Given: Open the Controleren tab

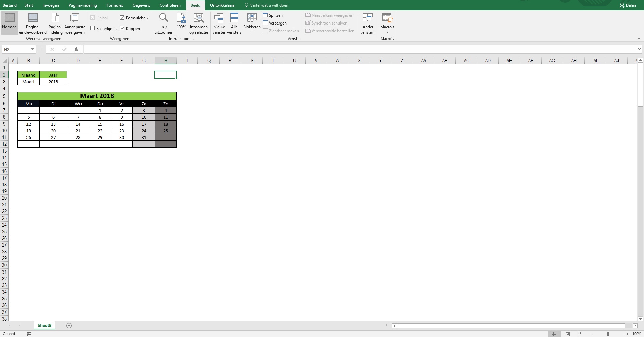Looking at the screenshot, I should click(170, 5).
